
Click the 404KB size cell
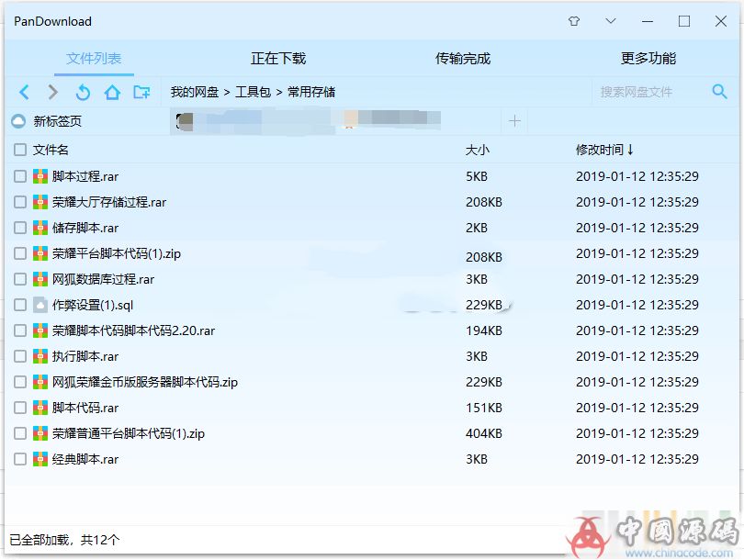click(484, 433)
